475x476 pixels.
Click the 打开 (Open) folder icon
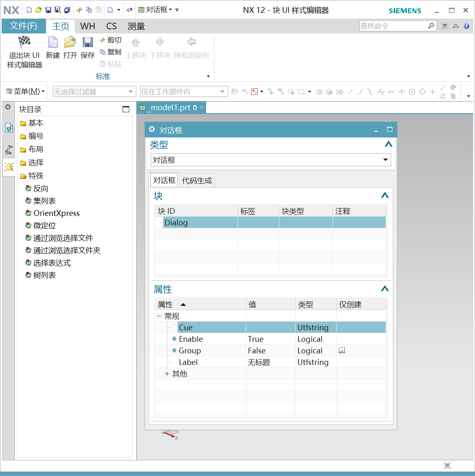coord(70,42)
